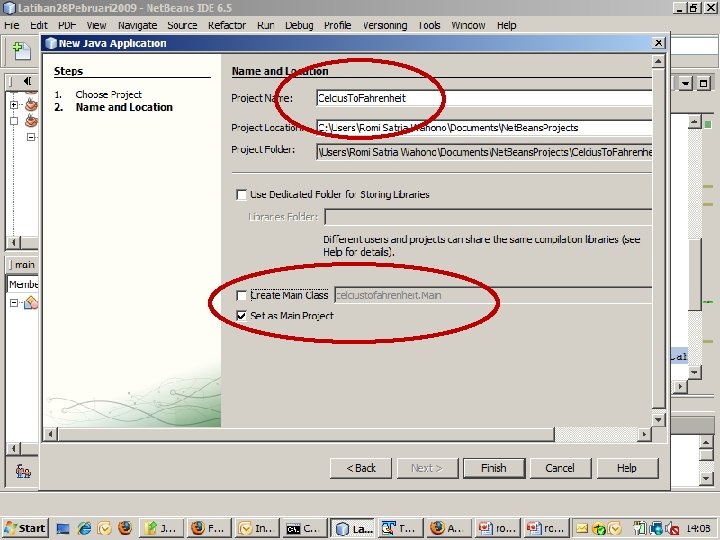Click the taskbar clock showing 14:03
This screenshot has height=540, width=720.
tap(698, 529)
